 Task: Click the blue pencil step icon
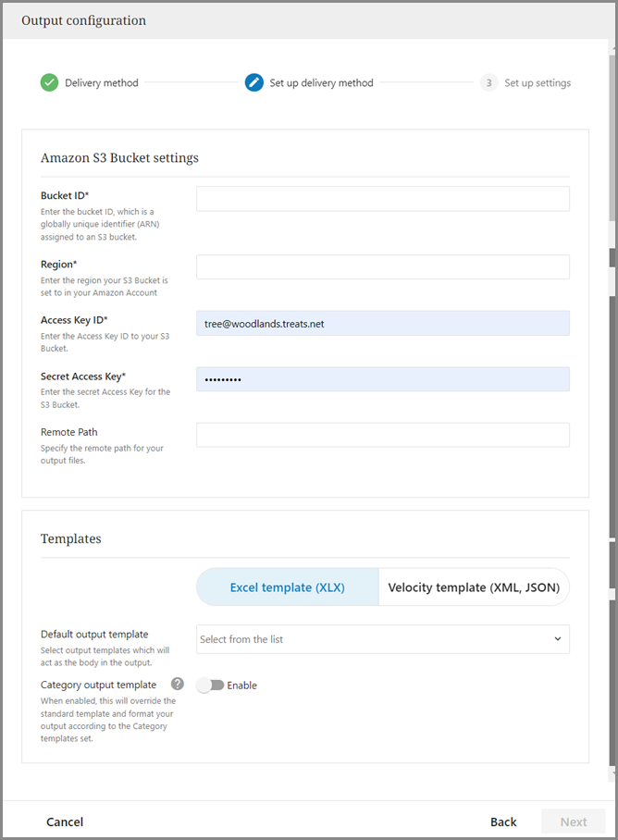[x=254, y=83]
